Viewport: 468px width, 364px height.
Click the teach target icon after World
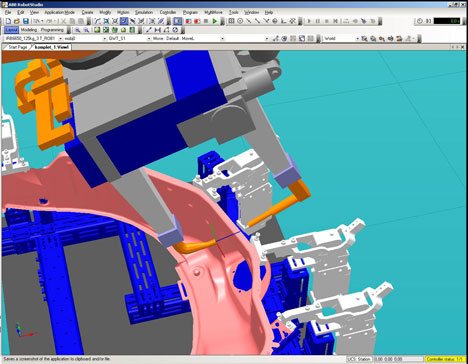click(364, 38)
